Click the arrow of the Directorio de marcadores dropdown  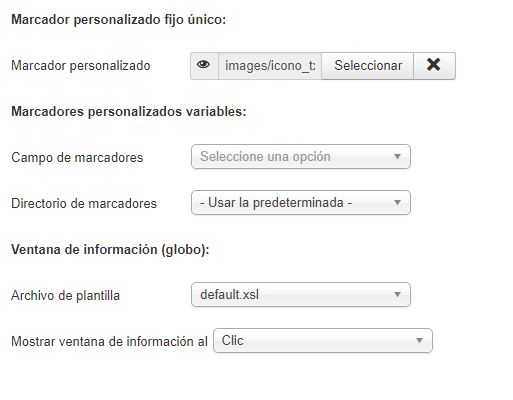pos(397,202)
